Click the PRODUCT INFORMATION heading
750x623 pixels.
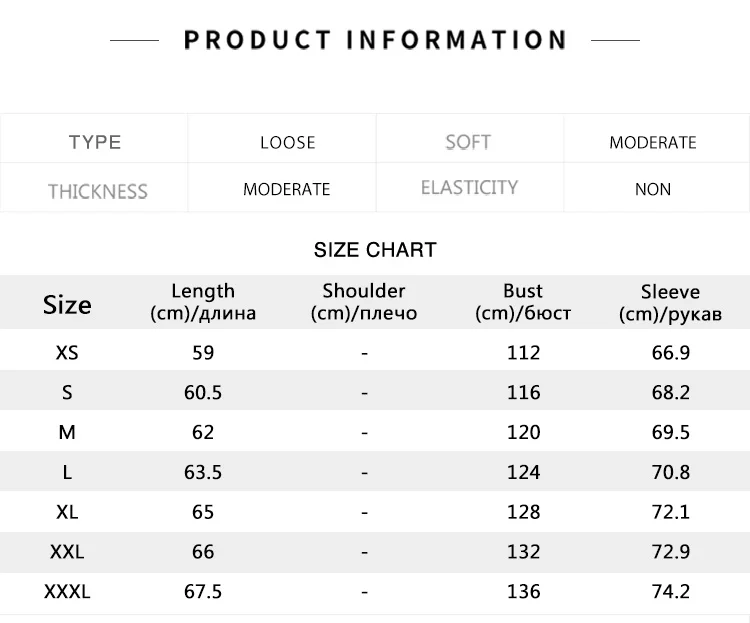point(375,40)
